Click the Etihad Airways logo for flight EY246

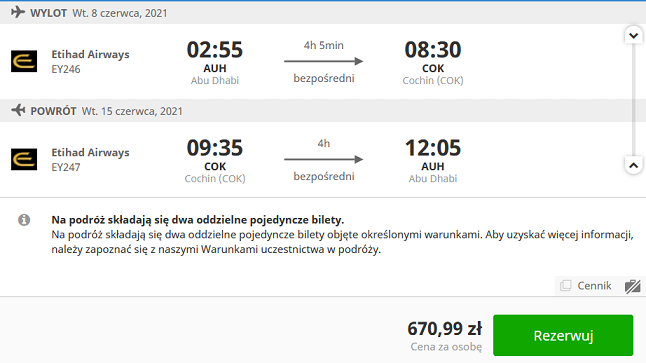click(x=24, y=61)
